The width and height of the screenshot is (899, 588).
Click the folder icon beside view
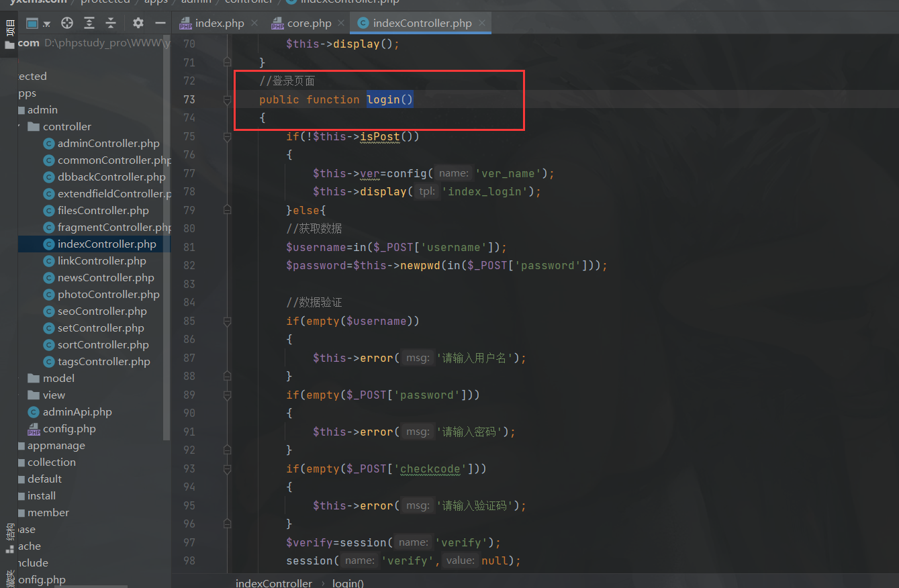[x=34, y=395]
